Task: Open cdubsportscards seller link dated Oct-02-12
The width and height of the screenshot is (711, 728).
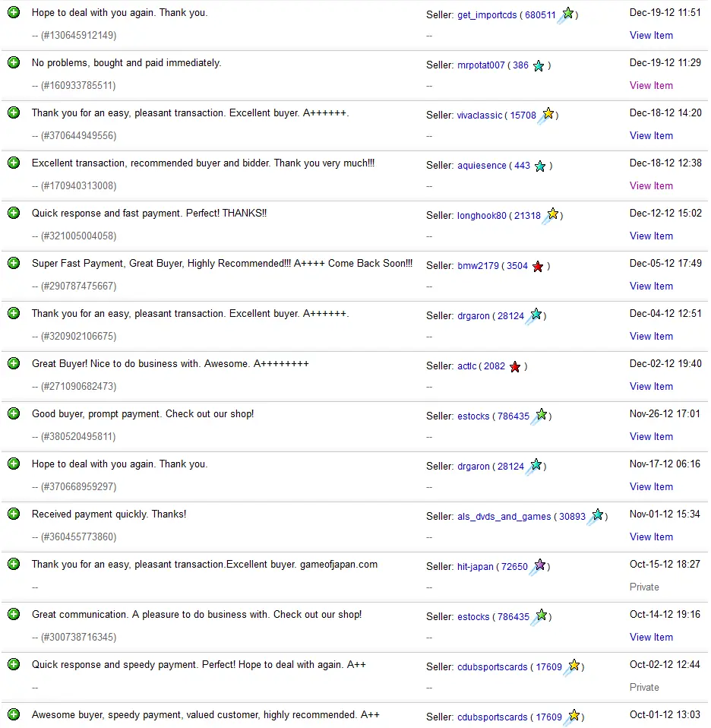Action: tap(492, 666)
